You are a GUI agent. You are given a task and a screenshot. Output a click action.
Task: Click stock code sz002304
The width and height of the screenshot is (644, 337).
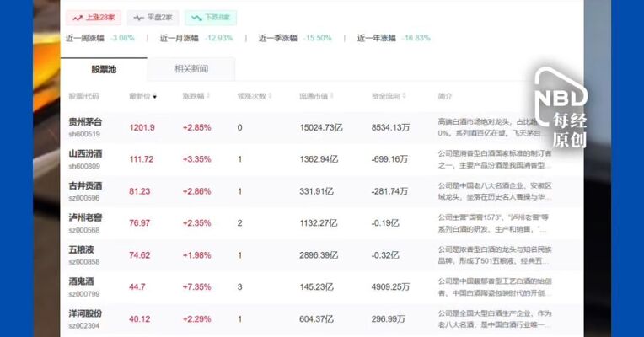tap(84, 326)
